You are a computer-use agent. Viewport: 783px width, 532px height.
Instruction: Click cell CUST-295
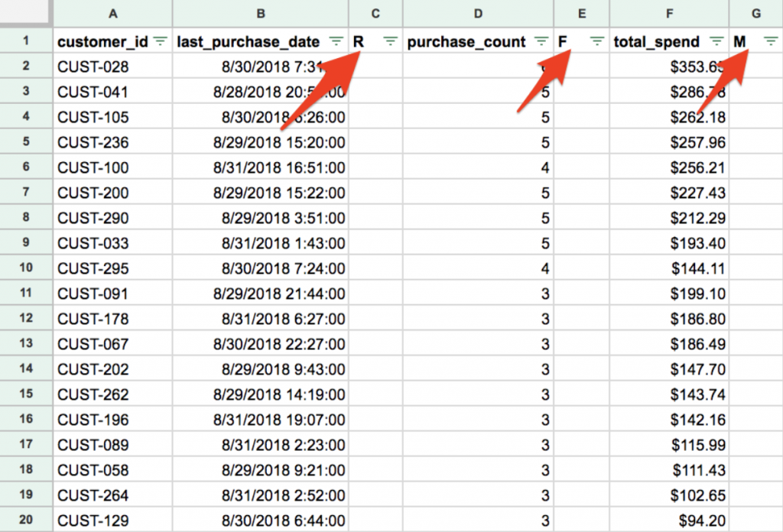click(x=113, y=268)
